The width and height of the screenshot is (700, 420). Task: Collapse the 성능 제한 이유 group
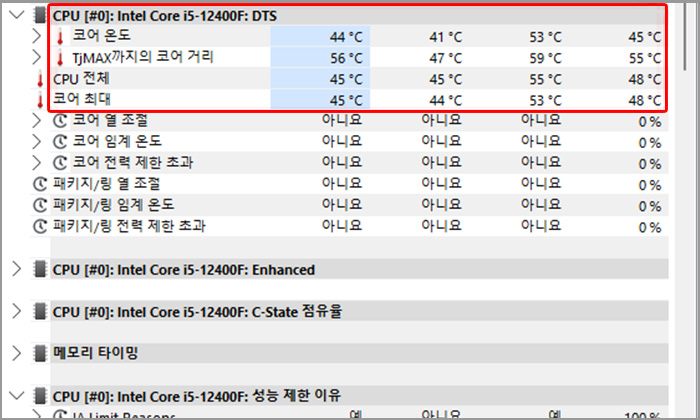(17, 395)
